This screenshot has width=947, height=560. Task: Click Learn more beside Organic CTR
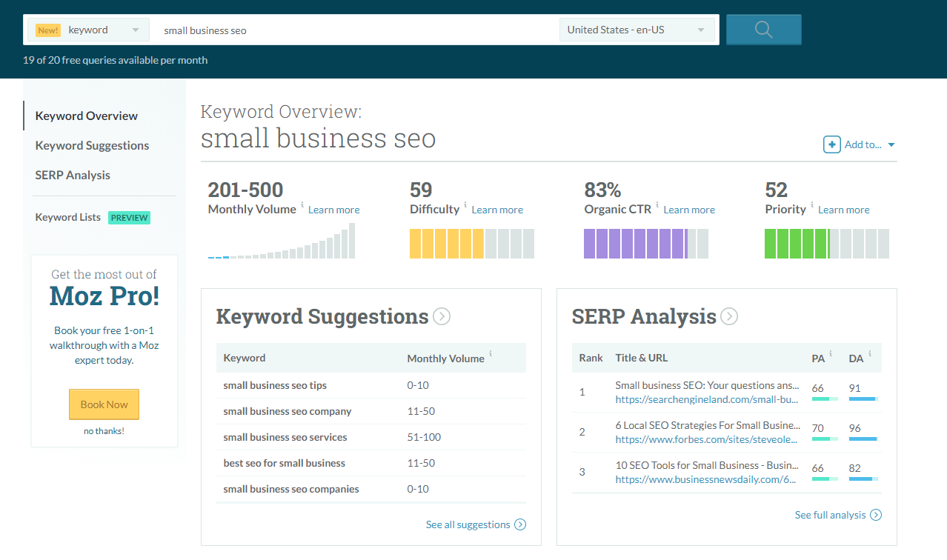click(689, 210)
